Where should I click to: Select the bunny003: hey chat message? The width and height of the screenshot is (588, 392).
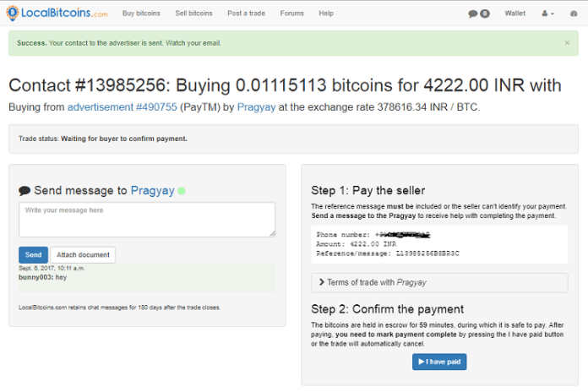point(43,277)
